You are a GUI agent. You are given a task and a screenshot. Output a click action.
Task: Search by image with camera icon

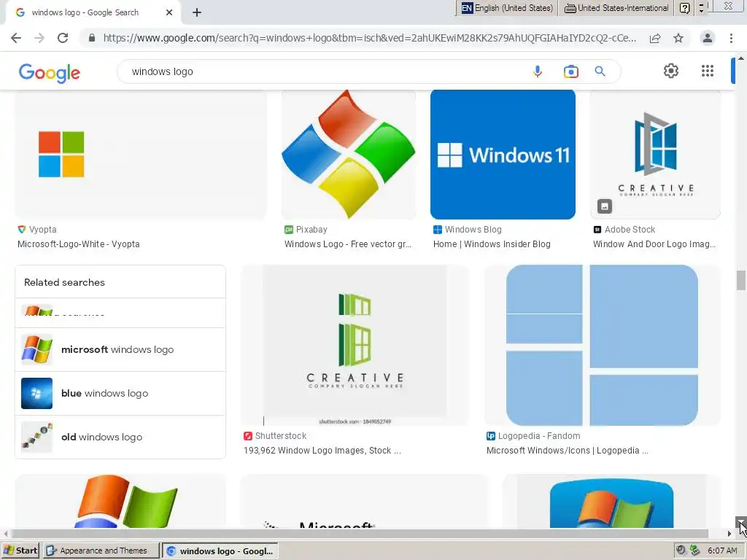click(570, 71)
